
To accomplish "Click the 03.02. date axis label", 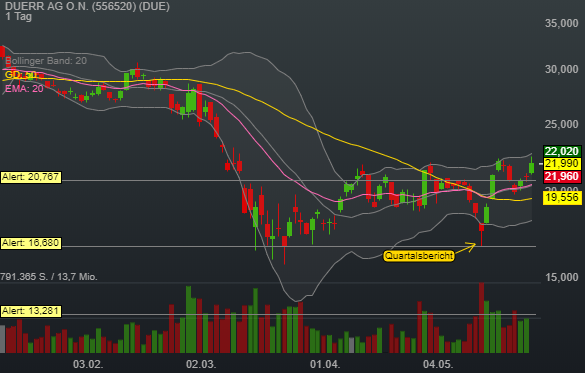I will click(x=88, y=364).
